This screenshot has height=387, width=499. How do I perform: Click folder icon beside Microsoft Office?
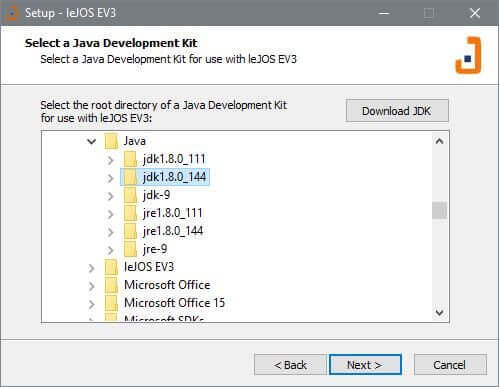coord(111,285)
